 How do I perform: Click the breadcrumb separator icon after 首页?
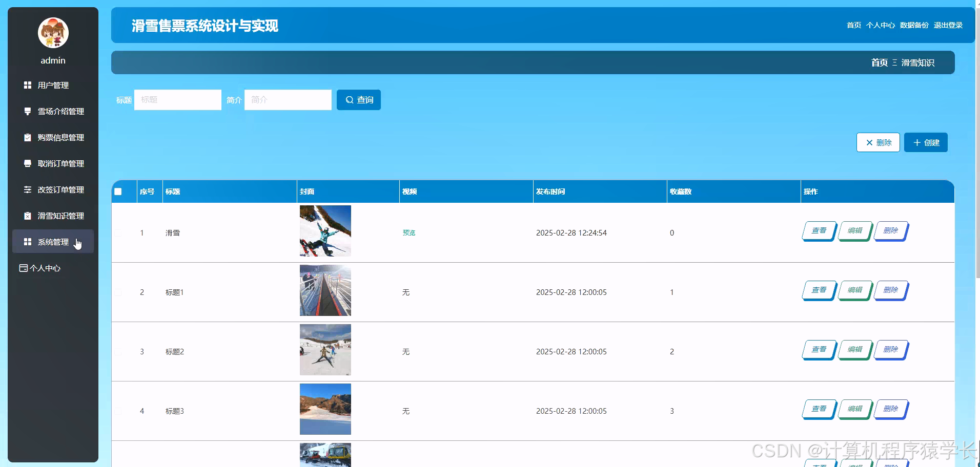point(895,62)
